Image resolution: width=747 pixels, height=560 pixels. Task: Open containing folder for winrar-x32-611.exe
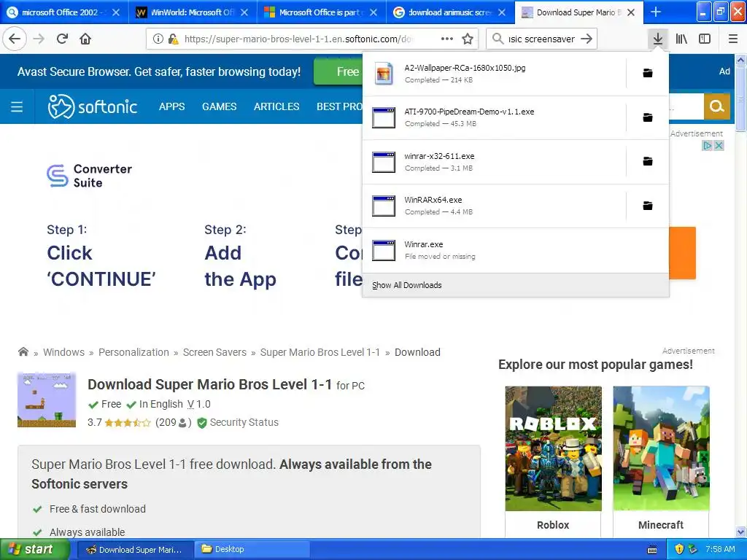pyautogui.click(x=648, y=161)
